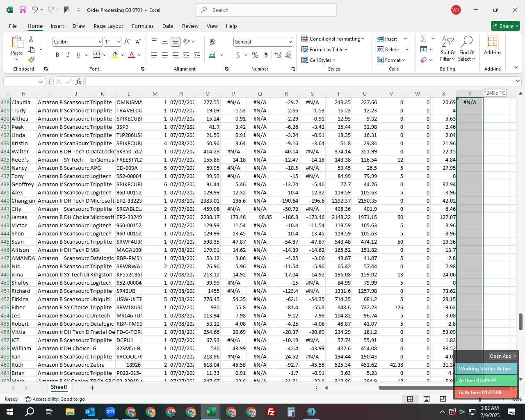This screenshot has height=420, width=525.
Task: Open Conditional Formatting menu
Action: (x=333, y=39)
